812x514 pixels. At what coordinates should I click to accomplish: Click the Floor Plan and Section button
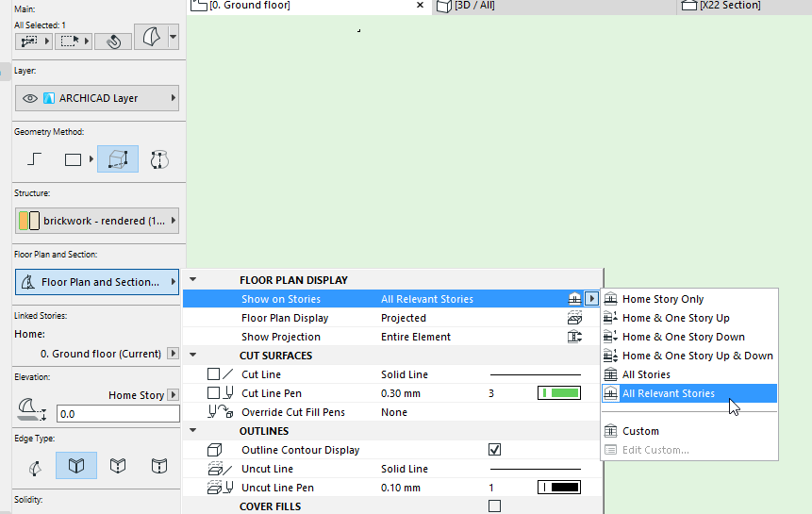pyautogui.click(x=97, y=282)
